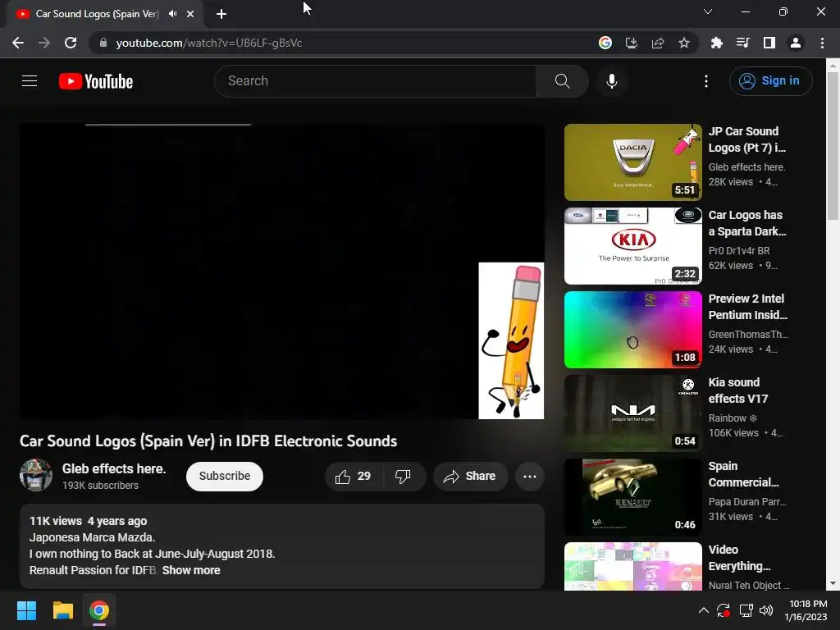Image resolution: width=840 pixels, height=630 pixels.
Task: Open Kia sound effects V17 thumbnail
Action: coord(632,413)
